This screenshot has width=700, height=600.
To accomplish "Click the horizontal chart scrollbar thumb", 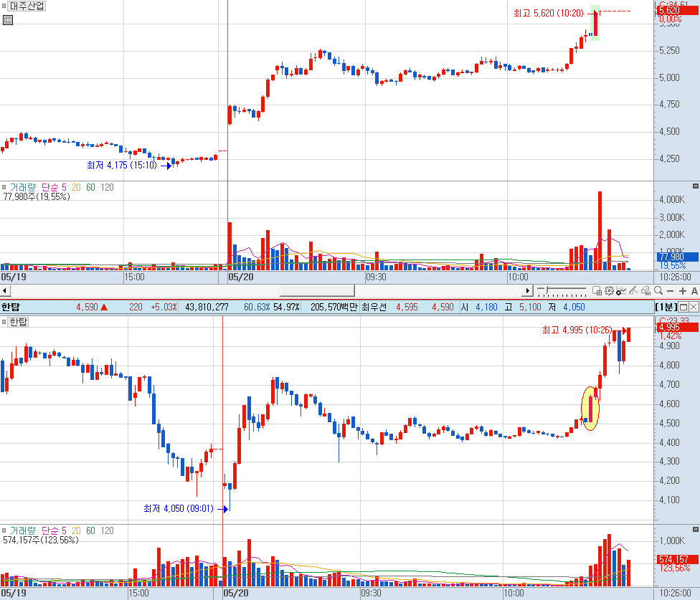I will pos(317,291).
